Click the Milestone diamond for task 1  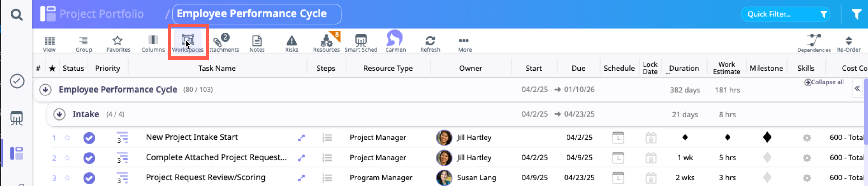point(767,138)
